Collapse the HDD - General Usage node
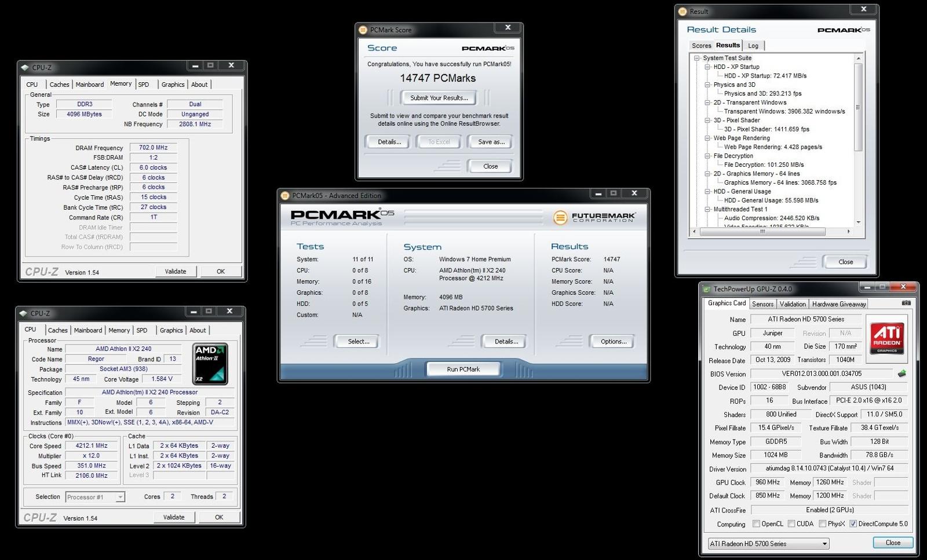927x560 pixels. pyautogui.click(x=707, y=192)
